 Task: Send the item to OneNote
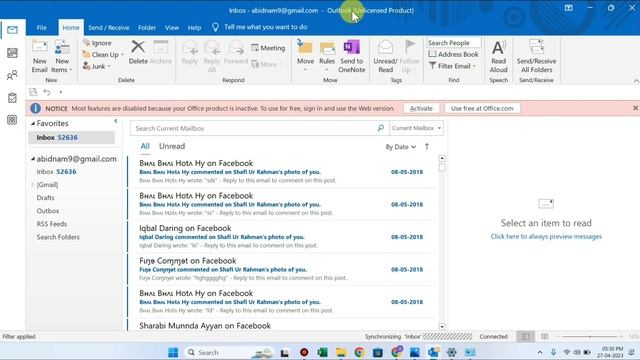click(351, 56)
